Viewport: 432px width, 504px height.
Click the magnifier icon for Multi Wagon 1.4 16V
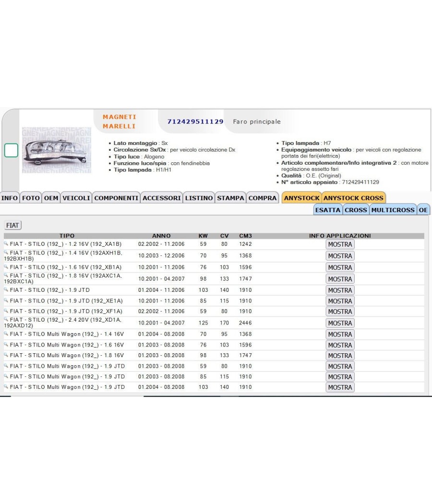point(6,334)
